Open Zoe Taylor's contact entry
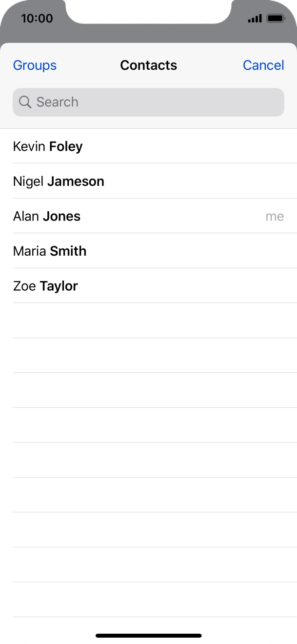297x644 pixels. click(x=45, y=286)
